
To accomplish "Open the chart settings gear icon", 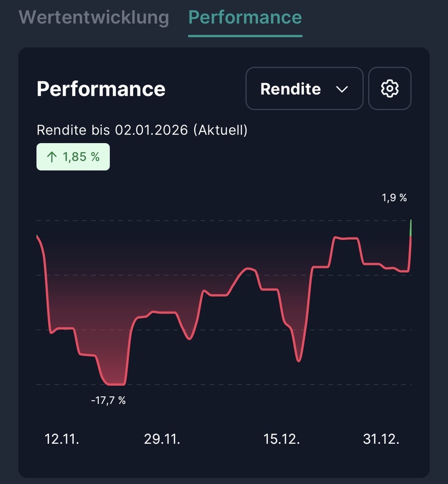I will [389, 89].
